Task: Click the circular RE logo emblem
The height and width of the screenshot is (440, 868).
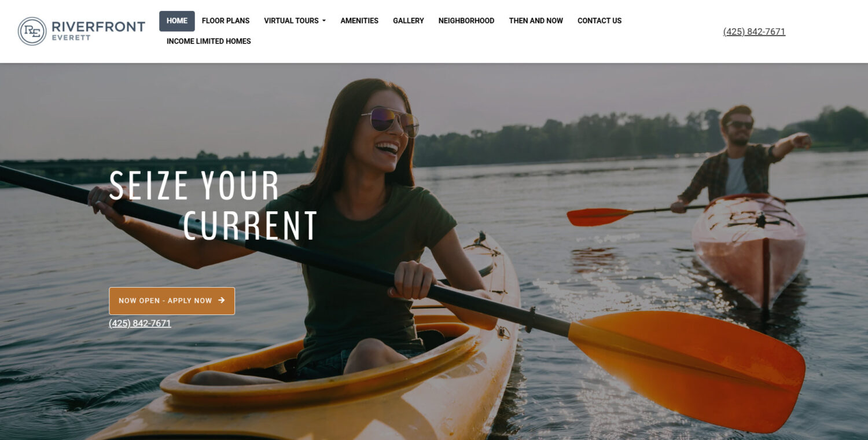Action: pos(32,31)
